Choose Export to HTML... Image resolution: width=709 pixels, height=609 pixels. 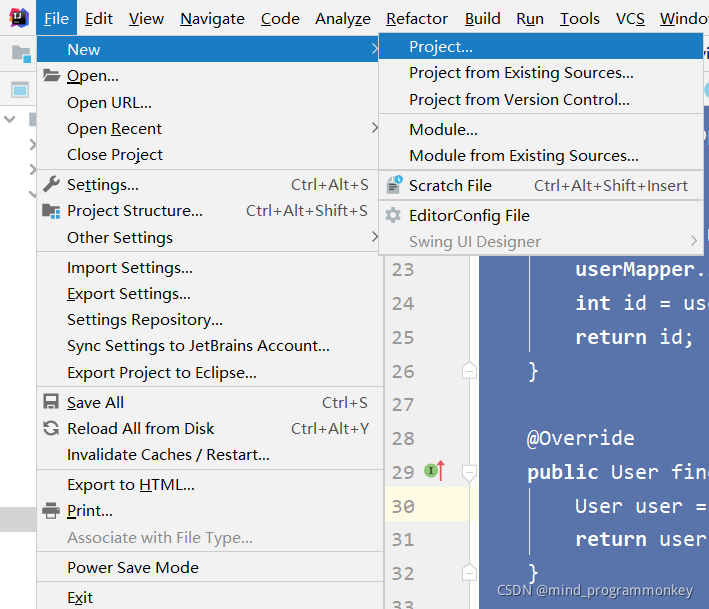coord(210,485)
